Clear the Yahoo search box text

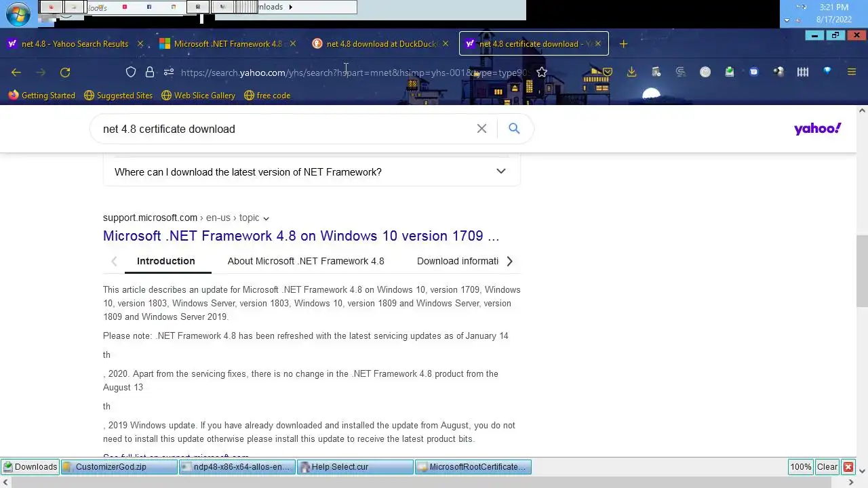481,129
